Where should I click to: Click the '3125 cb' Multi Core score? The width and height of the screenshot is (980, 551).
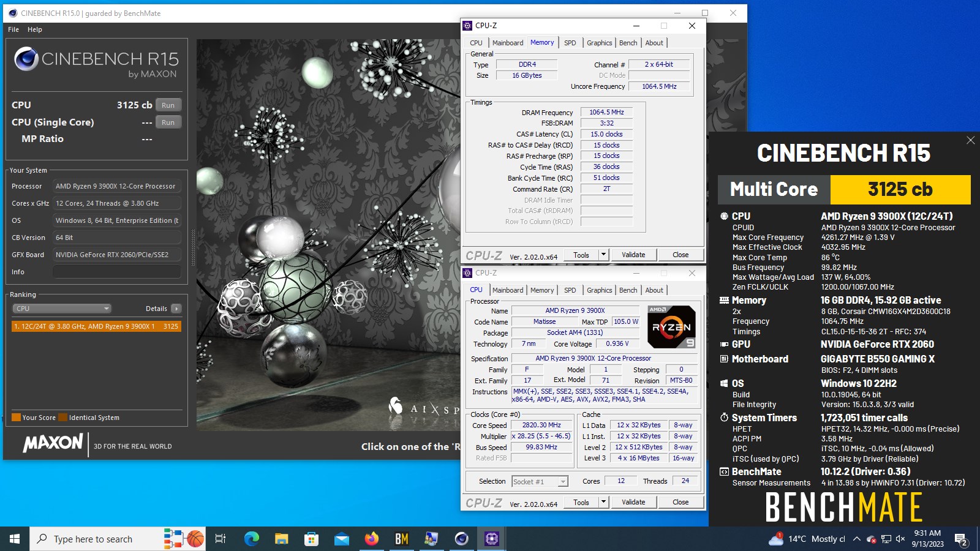click(900, 189)
